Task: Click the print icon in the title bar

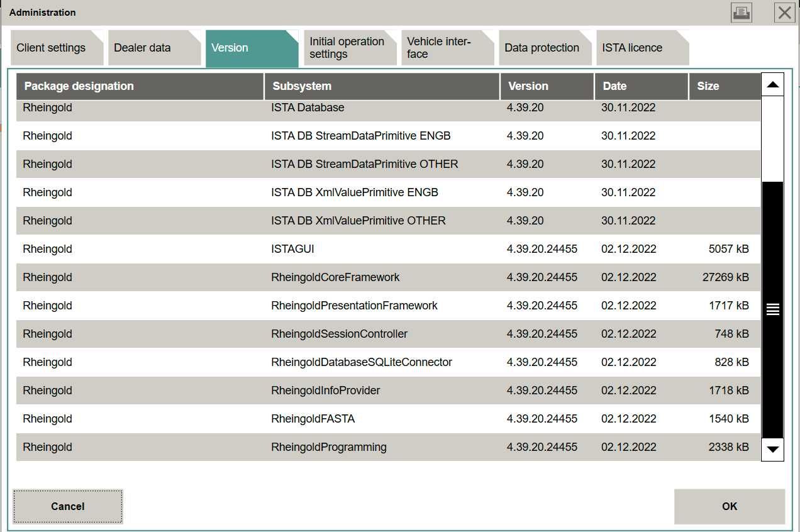Action: (x=742, y=13)
